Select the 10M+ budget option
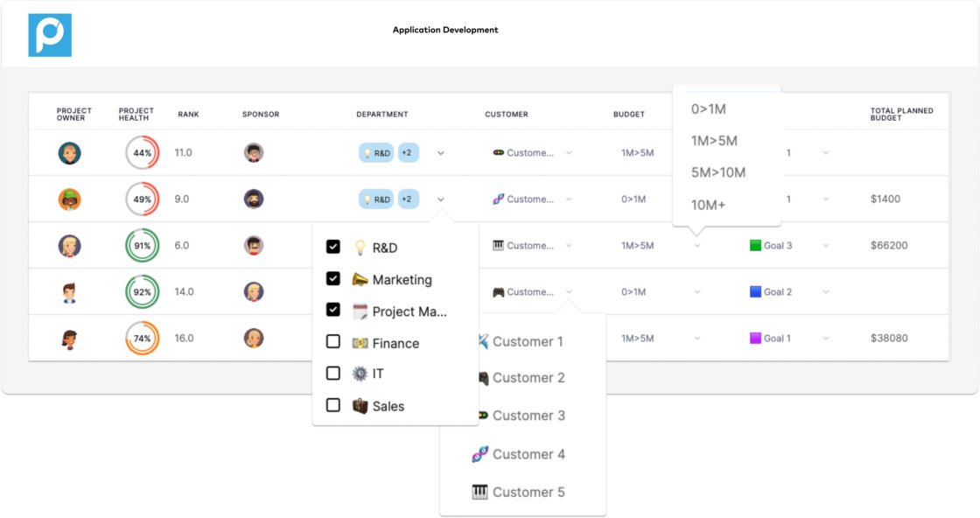 [708, 205]
